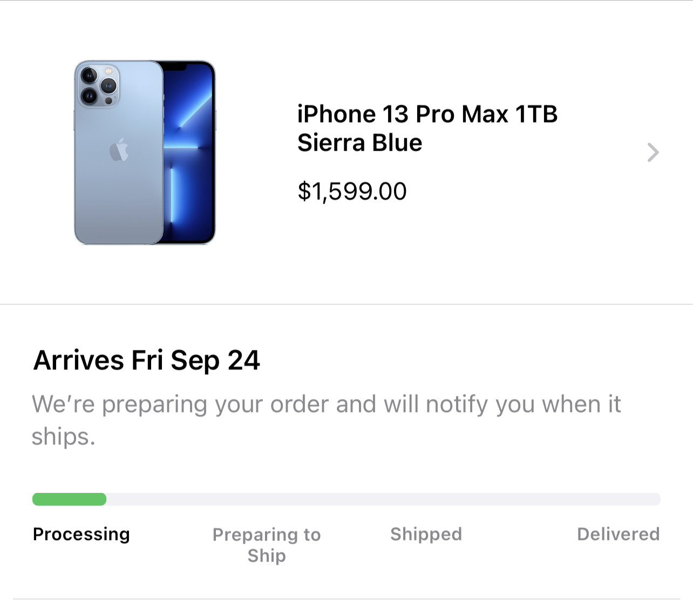Viewport: 693px width, 616px height.
Task: Click the right-side camera lens on iPhone
Action: tap(108, 85)
